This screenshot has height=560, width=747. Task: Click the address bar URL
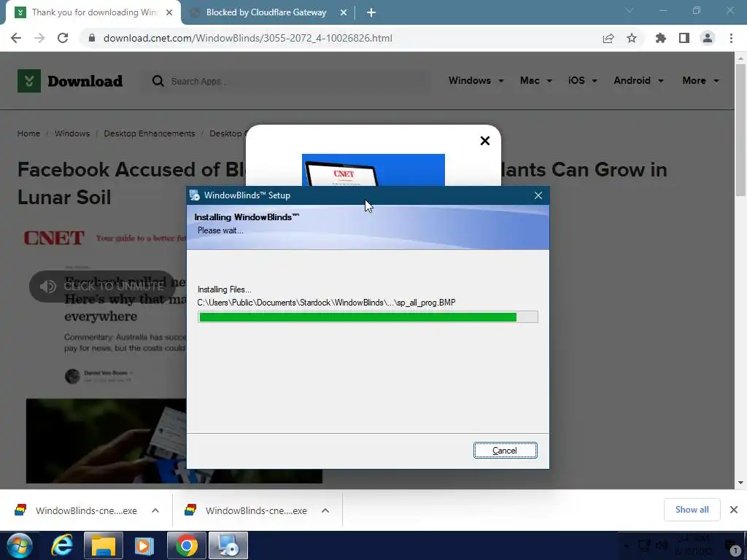coord(248,38)
